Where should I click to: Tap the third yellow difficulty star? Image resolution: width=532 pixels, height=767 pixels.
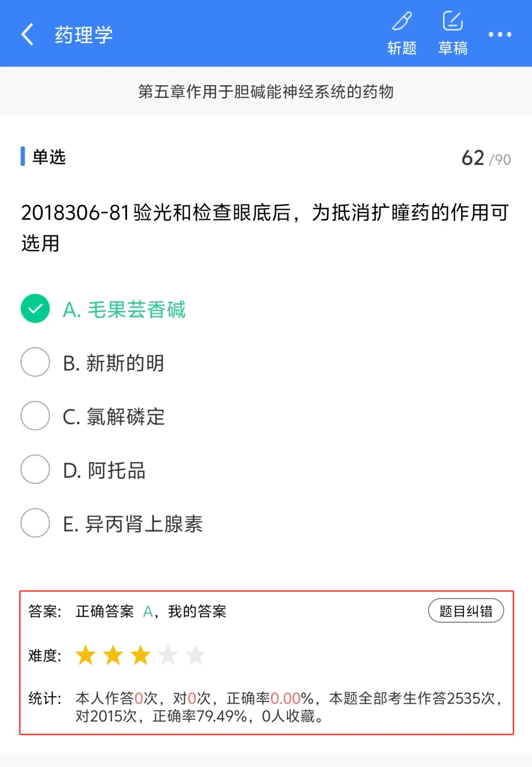coord(140,655)
